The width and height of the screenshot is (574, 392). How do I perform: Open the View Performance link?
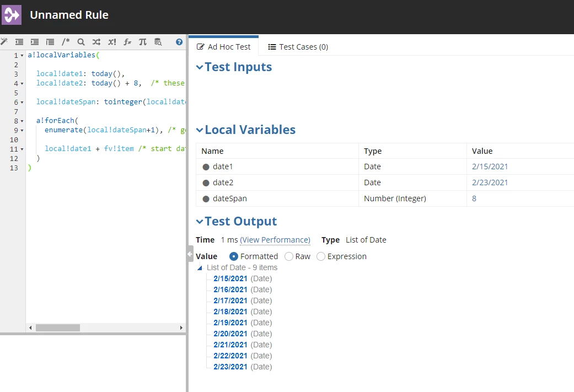point(275,240)
